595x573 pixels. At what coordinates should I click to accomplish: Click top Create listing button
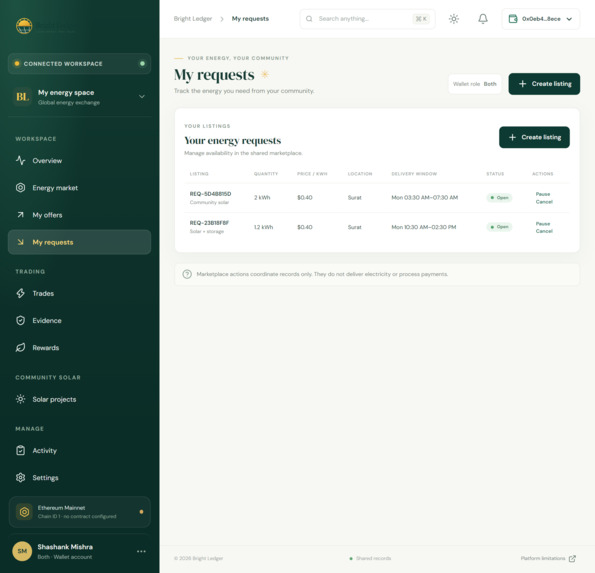[544, 84]
